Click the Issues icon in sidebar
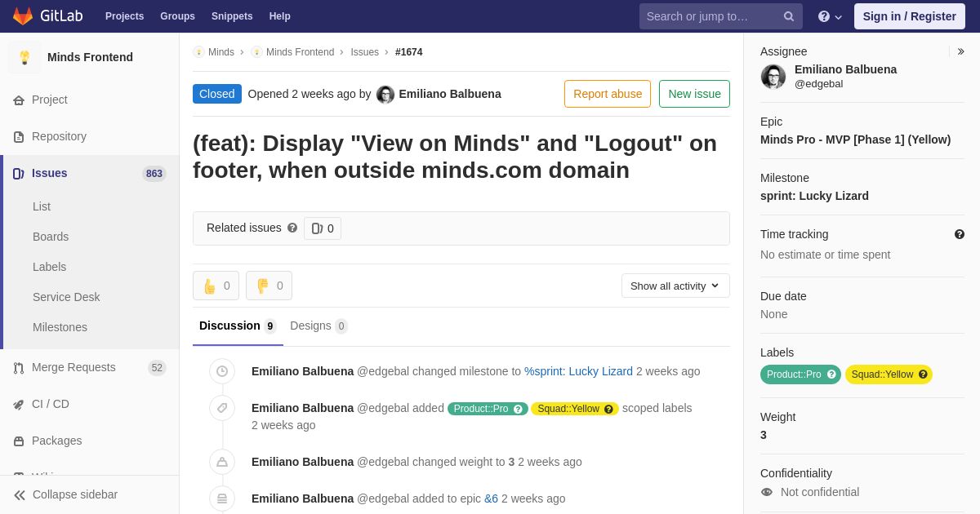 pos(19,174)
